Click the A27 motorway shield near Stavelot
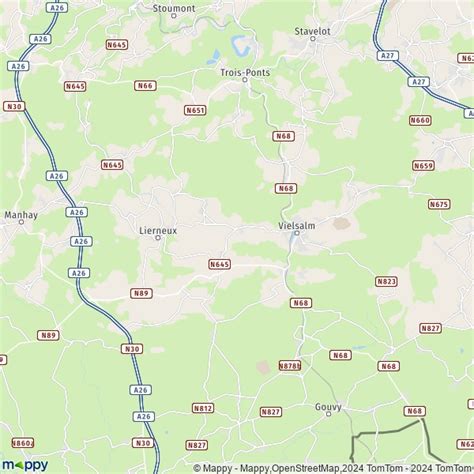This screenshot has height=474, width=474. pos(388,56)
